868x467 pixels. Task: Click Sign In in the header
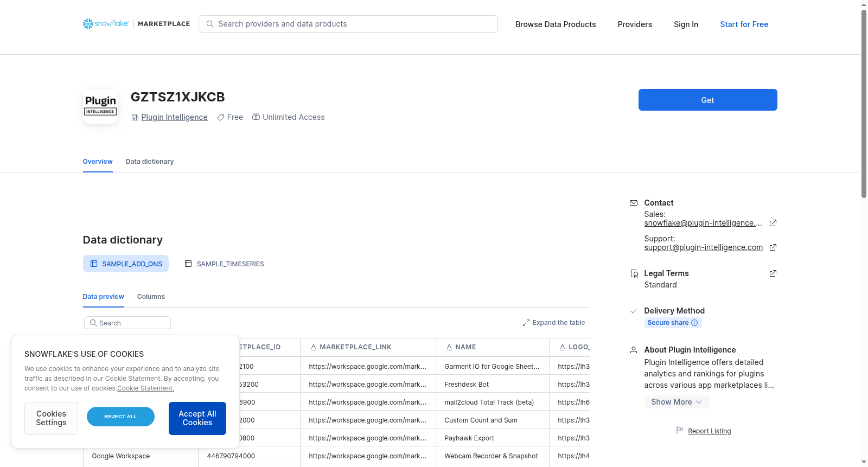(x=686, y=24)
